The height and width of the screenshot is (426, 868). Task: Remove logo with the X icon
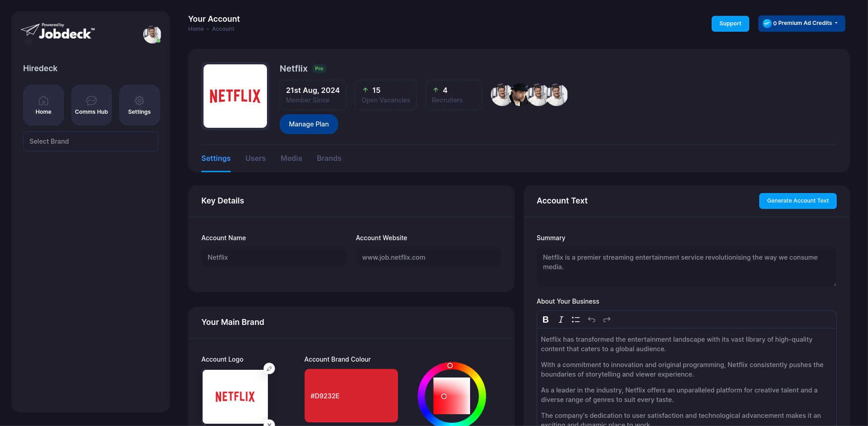(269, 424)
